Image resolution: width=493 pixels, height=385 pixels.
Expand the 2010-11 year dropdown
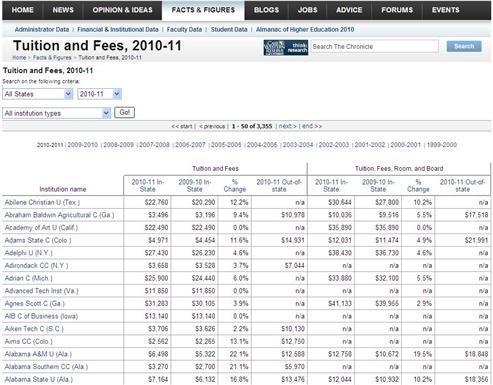click(99, 94)
